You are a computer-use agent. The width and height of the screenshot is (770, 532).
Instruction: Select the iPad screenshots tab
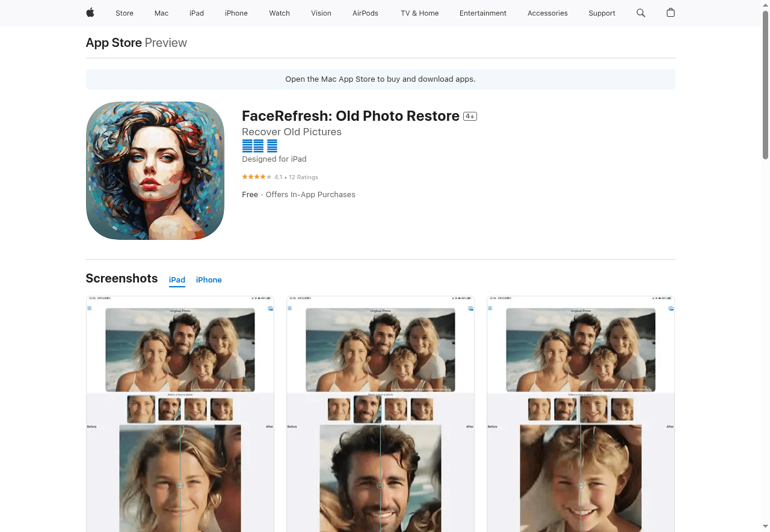click(177, 280)
